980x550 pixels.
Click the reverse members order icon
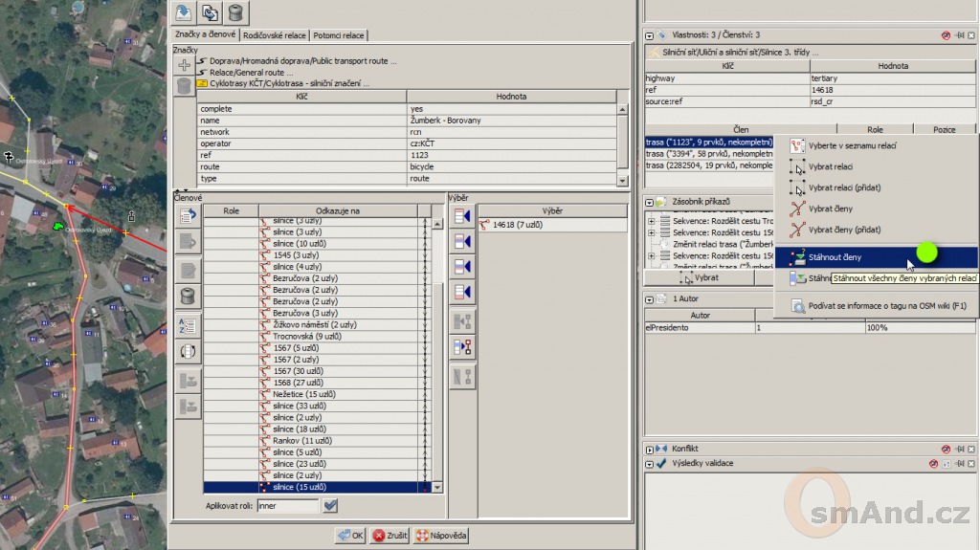pyautogui.click(x=188, y=351)
